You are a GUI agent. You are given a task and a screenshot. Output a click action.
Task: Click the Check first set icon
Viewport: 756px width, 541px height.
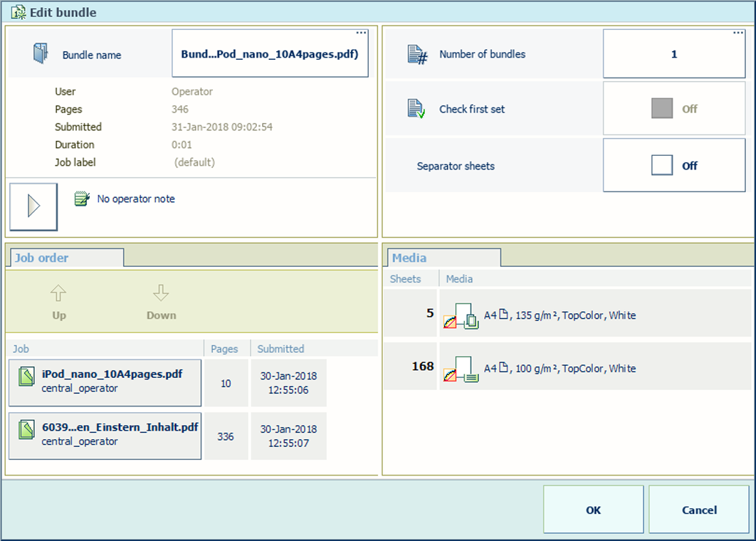[x=416, y=109]
